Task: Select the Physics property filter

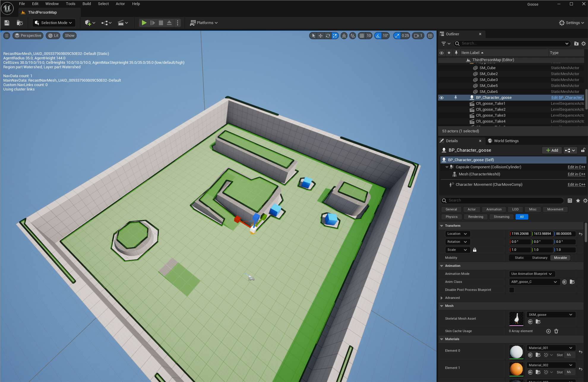Action: point(451,217)
